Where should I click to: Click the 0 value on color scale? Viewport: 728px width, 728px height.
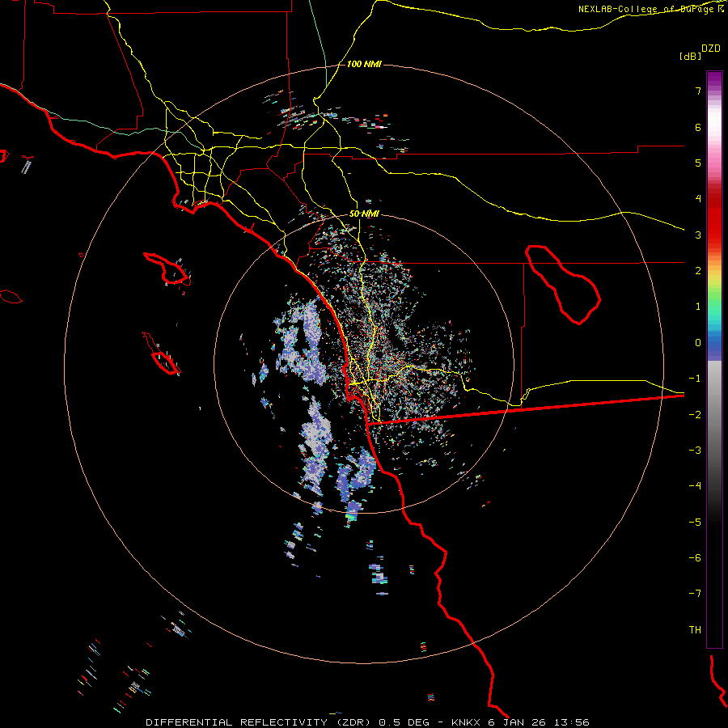pyautogui.click(x=698, y=343)
